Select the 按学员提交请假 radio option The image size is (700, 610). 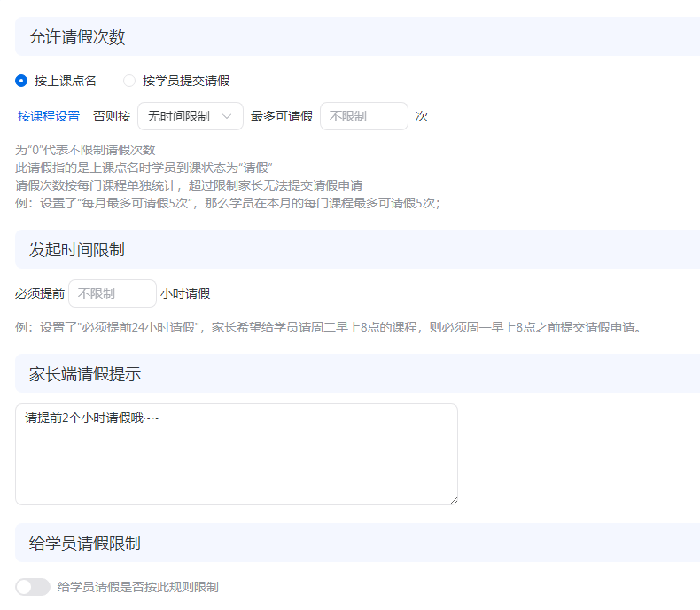129,81
